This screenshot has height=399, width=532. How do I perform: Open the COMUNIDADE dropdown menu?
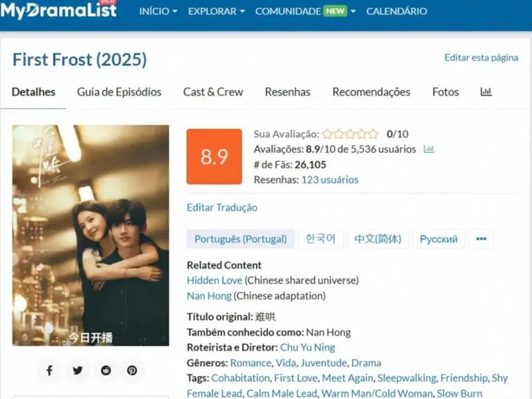pos(305,11)
